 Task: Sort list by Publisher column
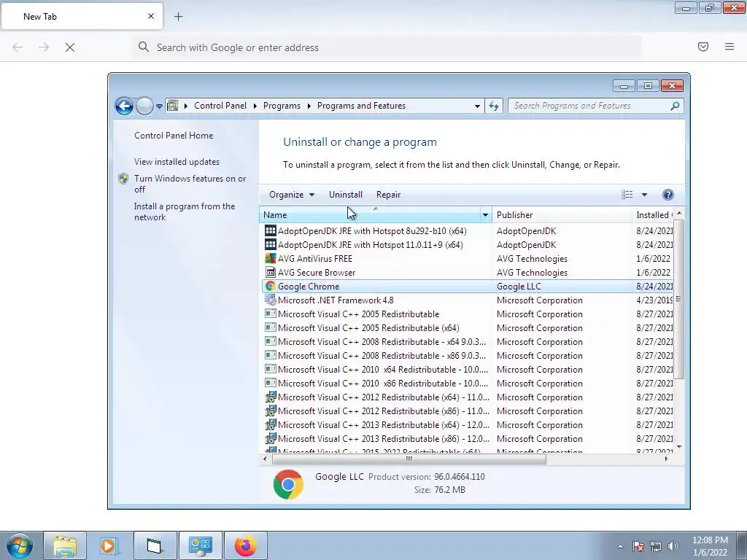point(562,215)
